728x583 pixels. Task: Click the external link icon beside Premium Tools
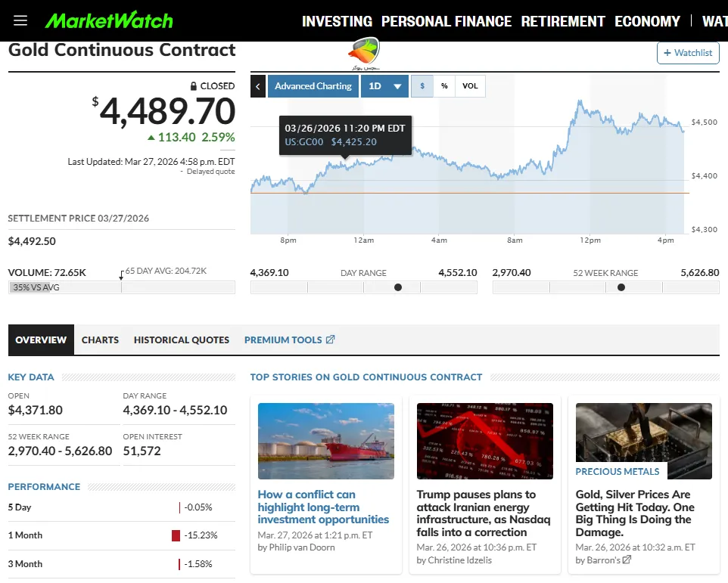[x=330, y=340]
